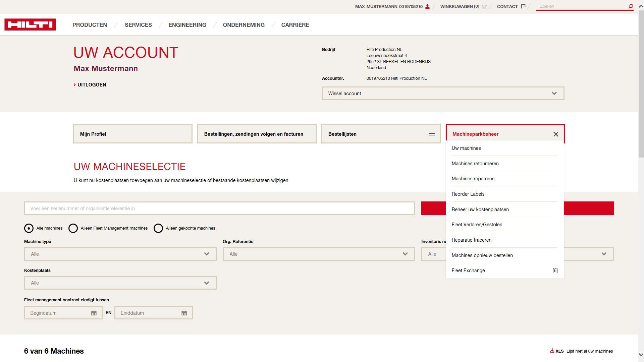Open the Bestellijsten tab
The width and height of the screenshot is (644, 362).
381,134
